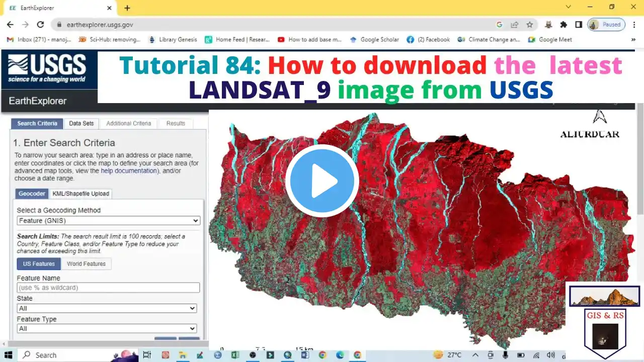Bookmark this page with the star icon
Image resolution: width=644 pixels, height=362 pixels.
529,24
